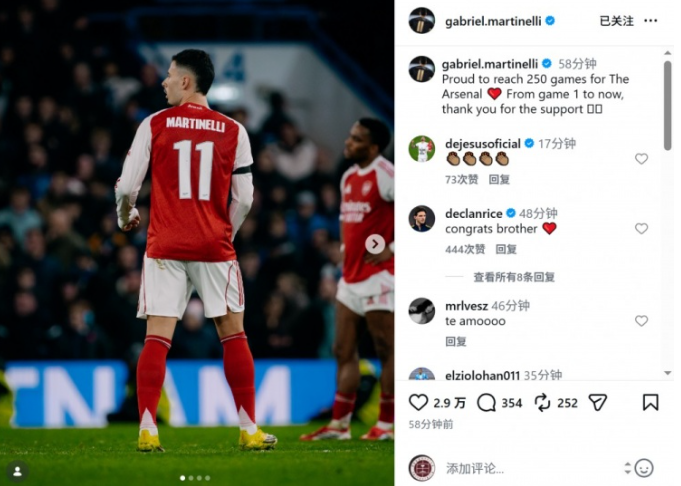The height and width of the screenshot is (486, 681).
Task: Like dejesusoficial's comment heart
Action: click(x=641, y=159)
